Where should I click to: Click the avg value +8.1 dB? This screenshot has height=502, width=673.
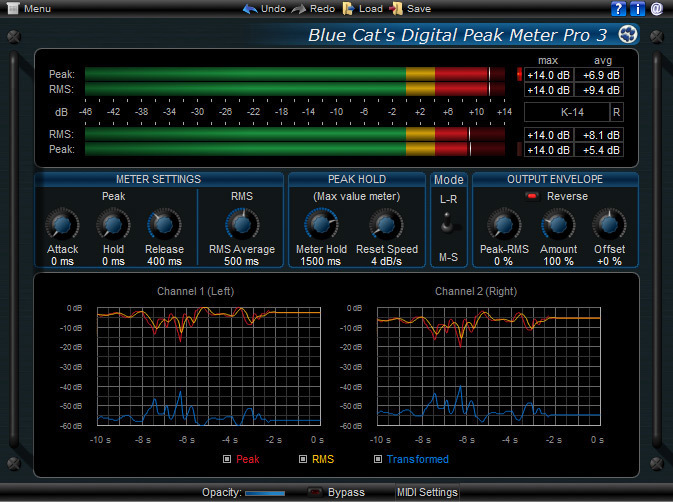coord(599,135)
